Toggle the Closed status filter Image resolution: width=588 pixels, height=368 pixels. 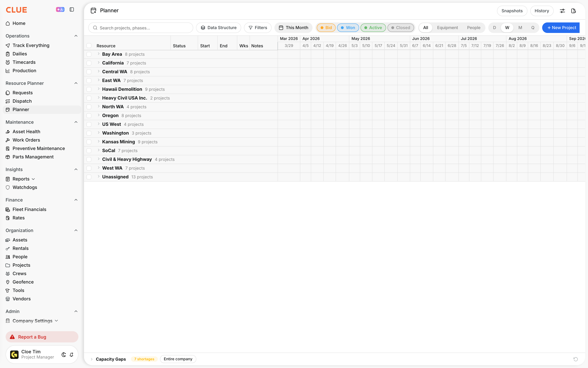click(x=400, y=28)
